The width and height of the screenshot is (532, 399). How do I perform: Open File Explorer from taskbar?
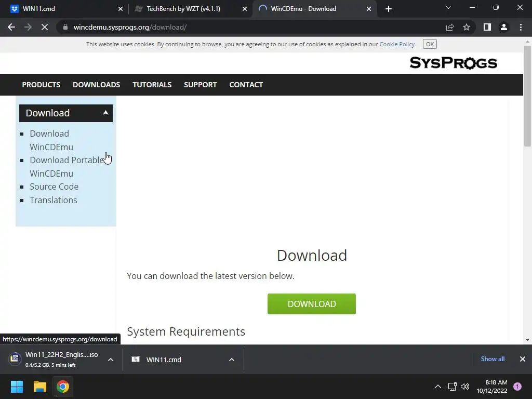click(x=39, y=387)
